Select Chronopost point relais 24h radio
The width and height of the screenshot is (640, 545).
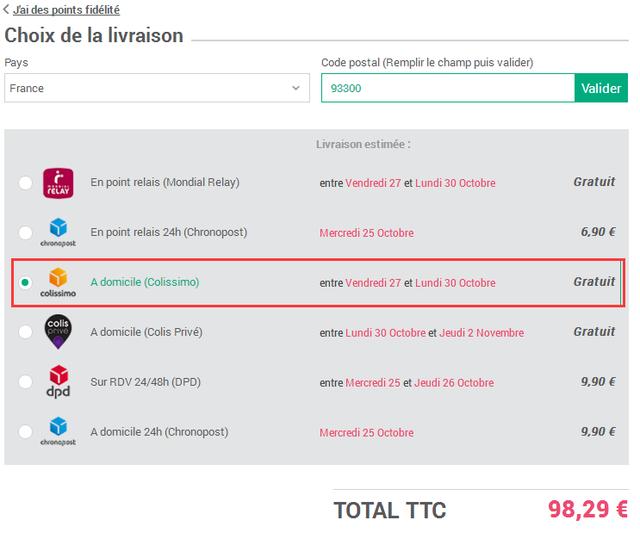coord(25,232)
